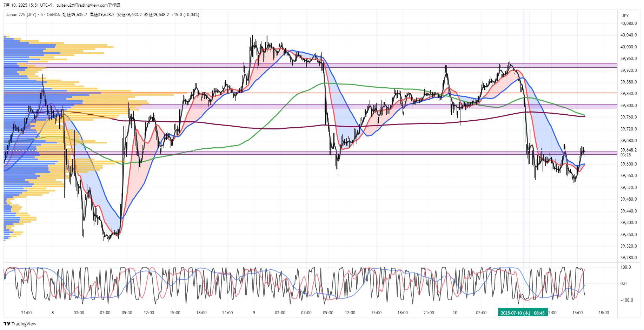
Task: Click the change text +15.0 (+0.04%)
Action: 185,15
